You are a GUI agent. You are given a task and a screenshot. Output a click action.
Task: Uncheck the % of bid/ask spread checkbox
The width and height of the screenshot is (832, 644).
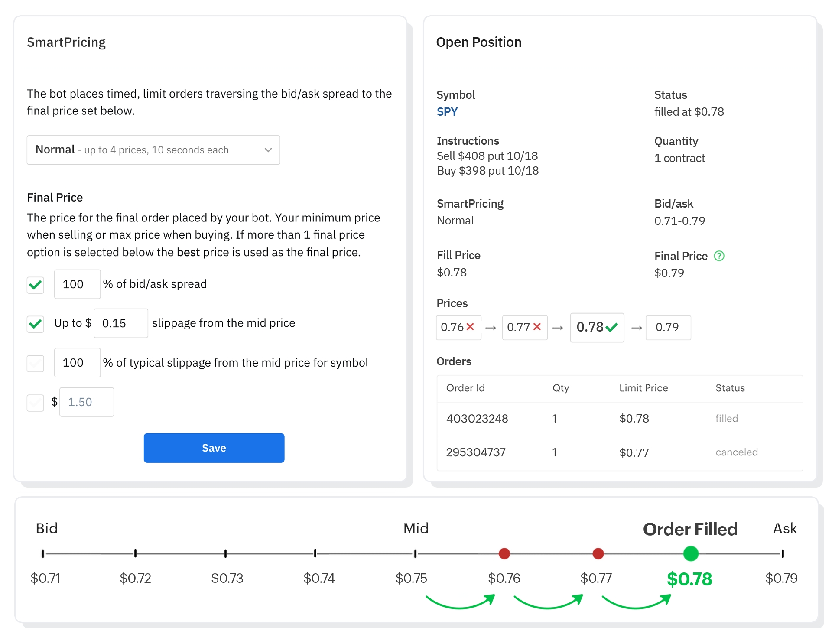click(x=36, y=285)
